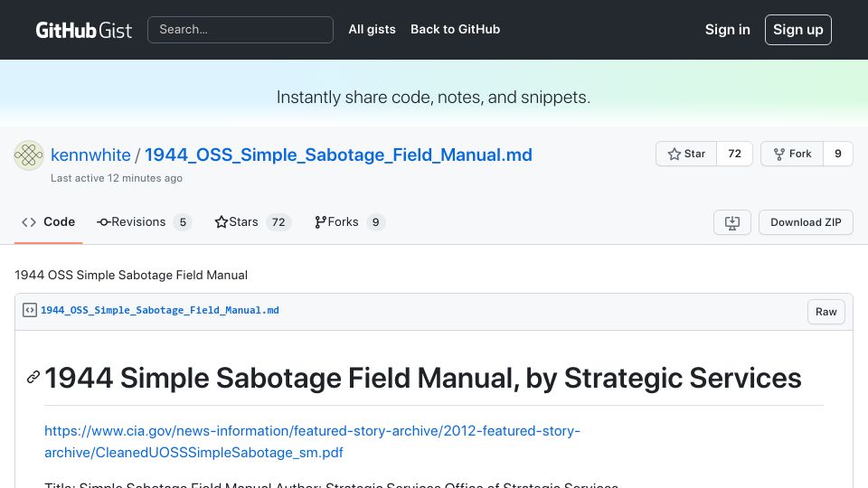Screen dimensions: 868x488
Task: Click the 'Instantly share code, notes, and snippets.' tagline
Action: pyautogui.click(x=433, y=98)
